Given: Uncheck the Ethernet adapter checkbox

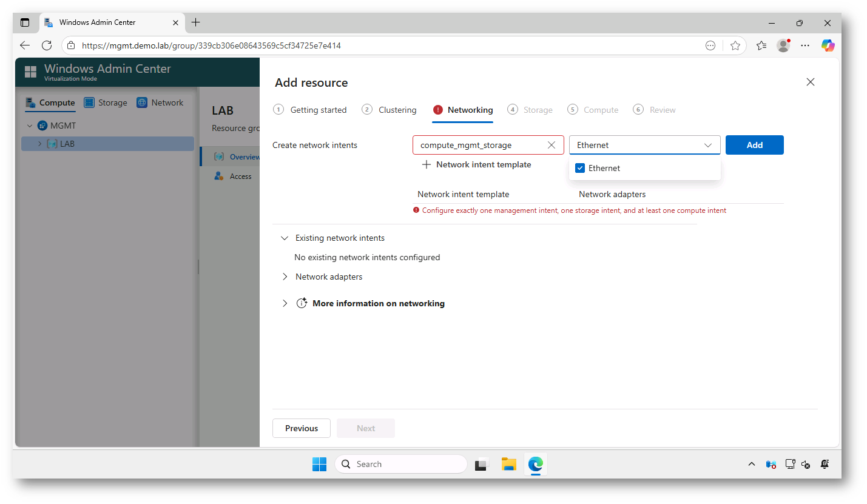Looking at the screenshot, I should click(580, 168).
